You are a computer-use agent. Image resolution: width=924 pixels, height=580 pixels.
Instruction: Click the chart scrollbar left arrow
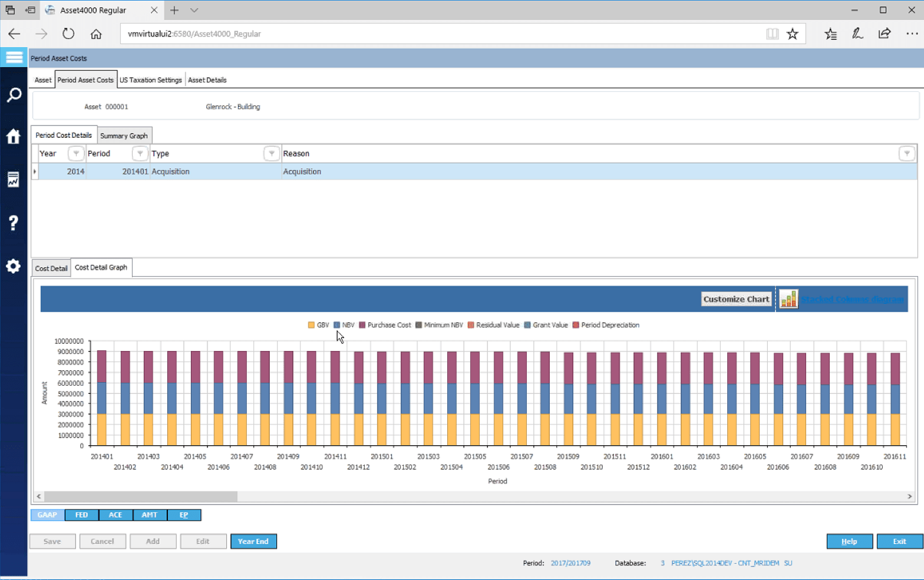(39, 496)
